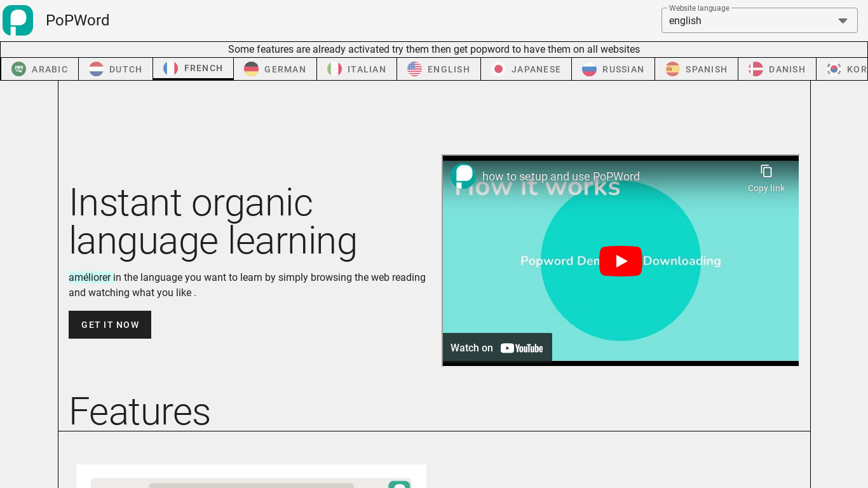868x488 pixels.
Task: Click the highlighted word améliorer
Action: 90,277
